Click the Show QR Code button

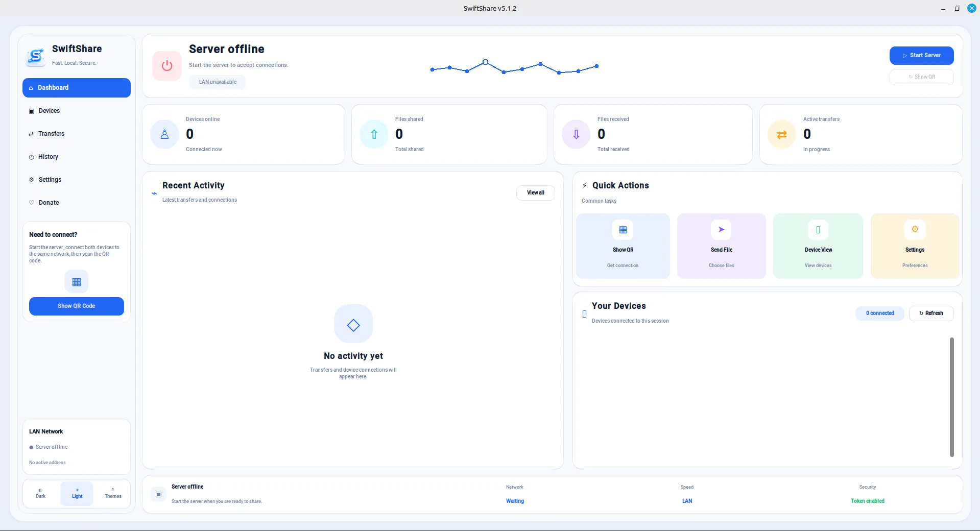click(x=77, y=306)
